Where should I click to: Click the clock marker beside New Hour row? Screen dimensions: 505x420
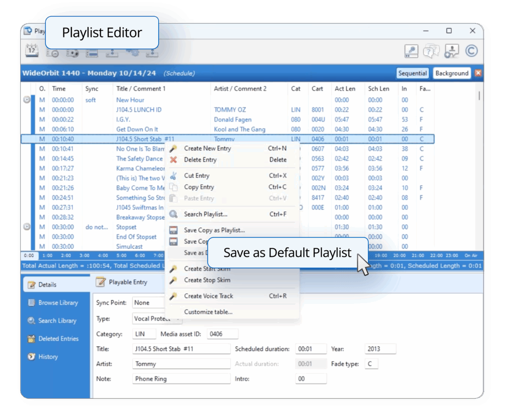(27, 100)
